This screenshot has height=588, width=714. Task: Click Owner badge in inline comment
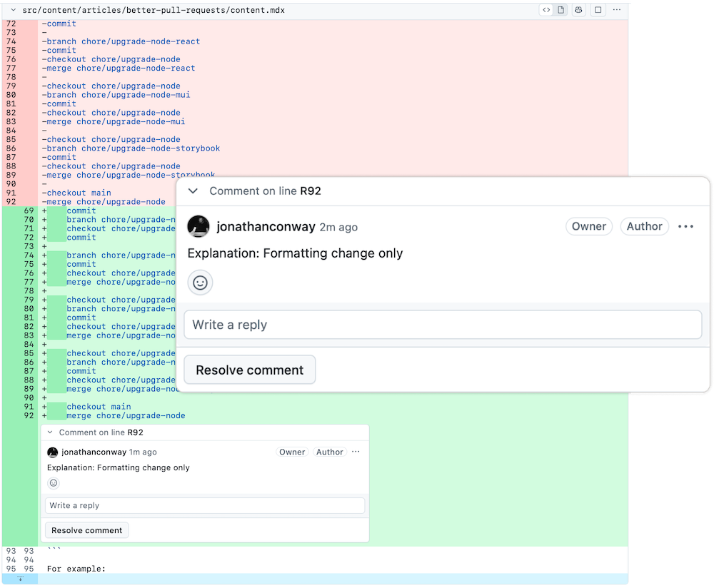pyautogui.click(x=292, y=452)
